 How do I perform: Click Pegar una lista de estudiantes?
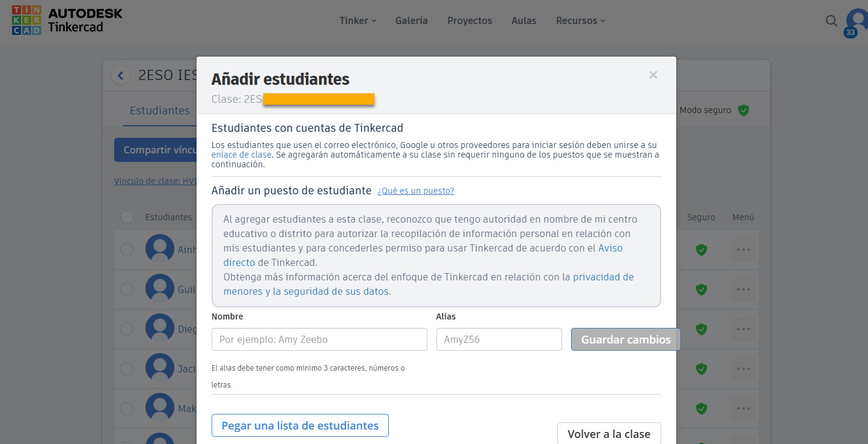tap(300, 425)
